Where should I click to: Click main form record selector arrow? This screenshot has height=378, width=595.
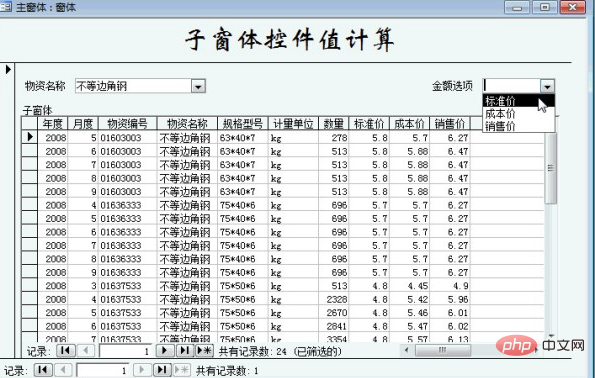click(x=8, y=69)
